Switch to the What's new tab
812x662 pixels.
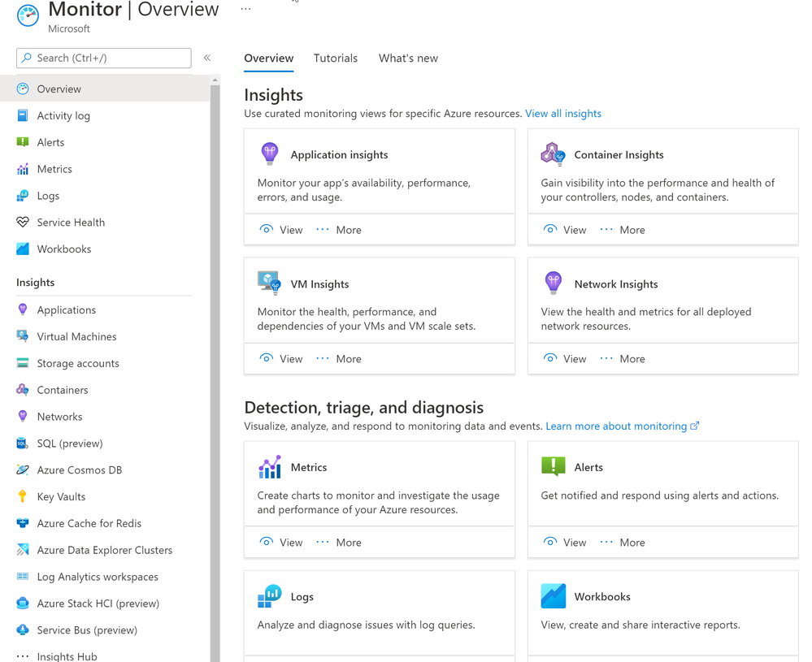pos(408,58)
